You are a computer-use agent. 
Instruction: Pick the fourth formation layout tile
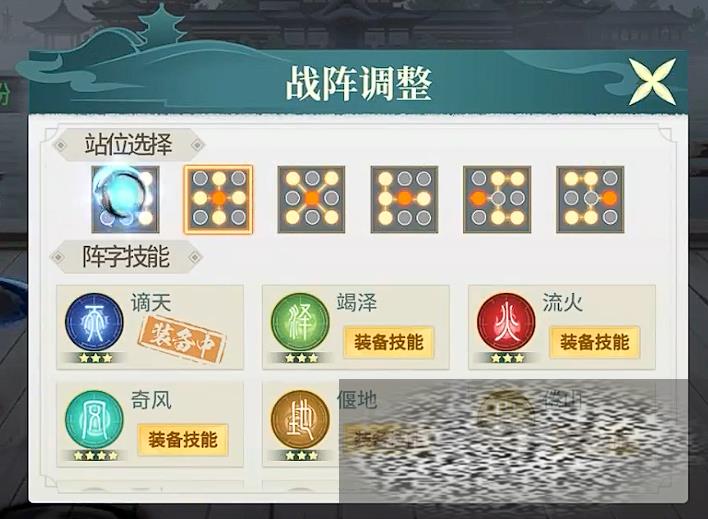(x=405, y=199)
